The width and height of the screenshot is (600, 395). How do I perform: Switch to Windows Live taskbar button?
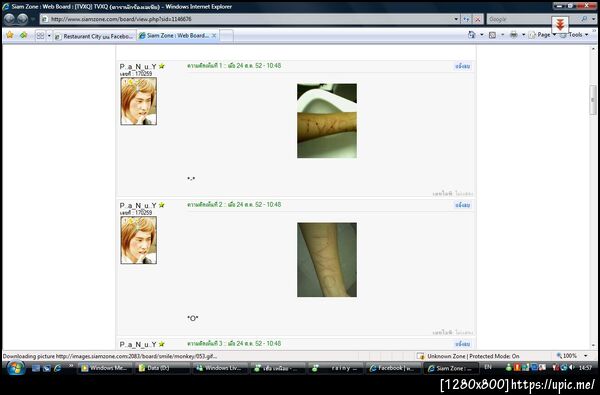pos(220,368)
